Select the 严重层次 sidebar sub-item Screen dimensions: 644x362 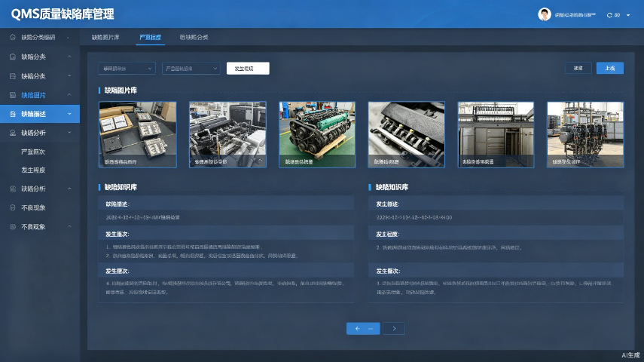tap(33, 152)
